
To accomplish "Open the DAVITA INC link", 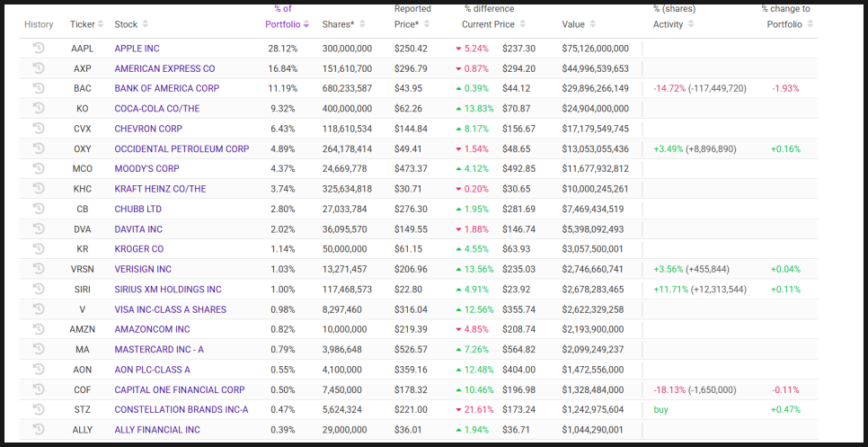I will (x=138, y=229).
